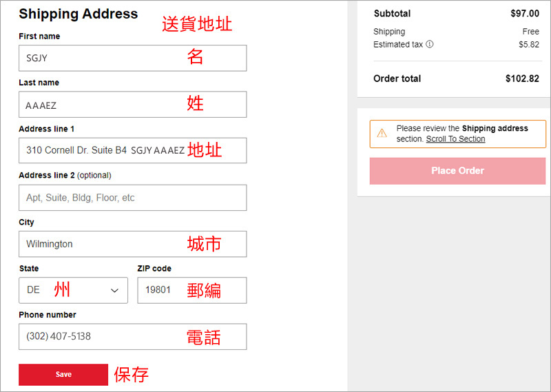Click the Estimated tax amount $5.82
Screen dimensions: 551x392
click(x=528, y=44)
